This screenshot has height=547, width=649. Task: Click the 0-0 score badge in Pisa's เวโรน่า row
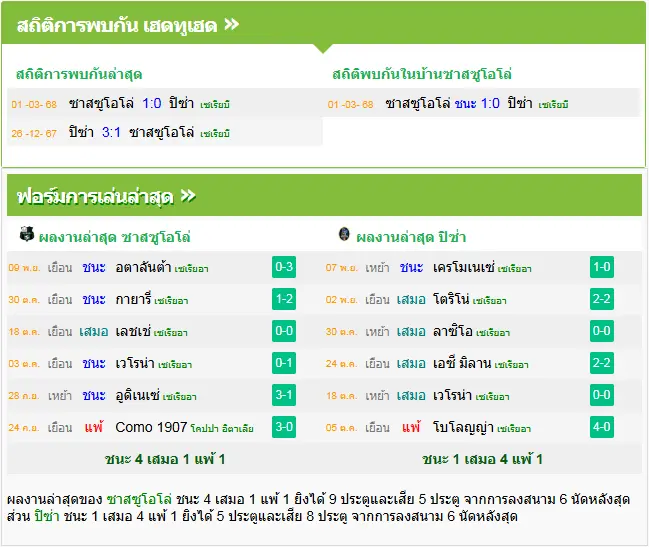[602, 395]
